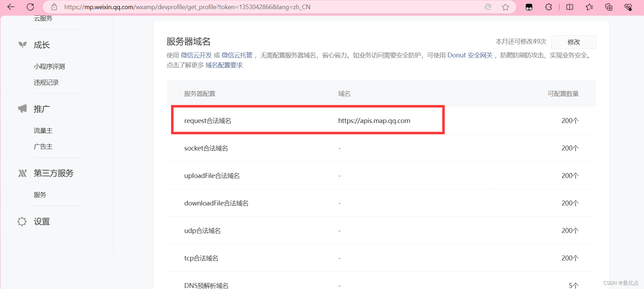The image size is (644, 289).
Task: Bookmark page with the star icon
Action: (505, 7)
